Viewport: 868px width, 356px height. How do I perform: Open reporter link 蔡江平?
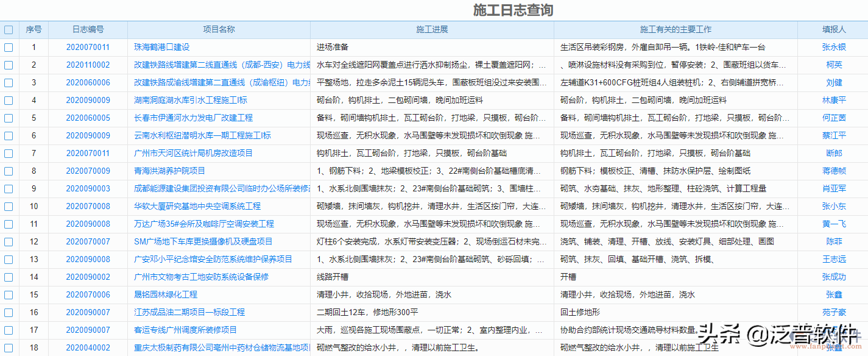pyautogui.click(x=834, y=135)
